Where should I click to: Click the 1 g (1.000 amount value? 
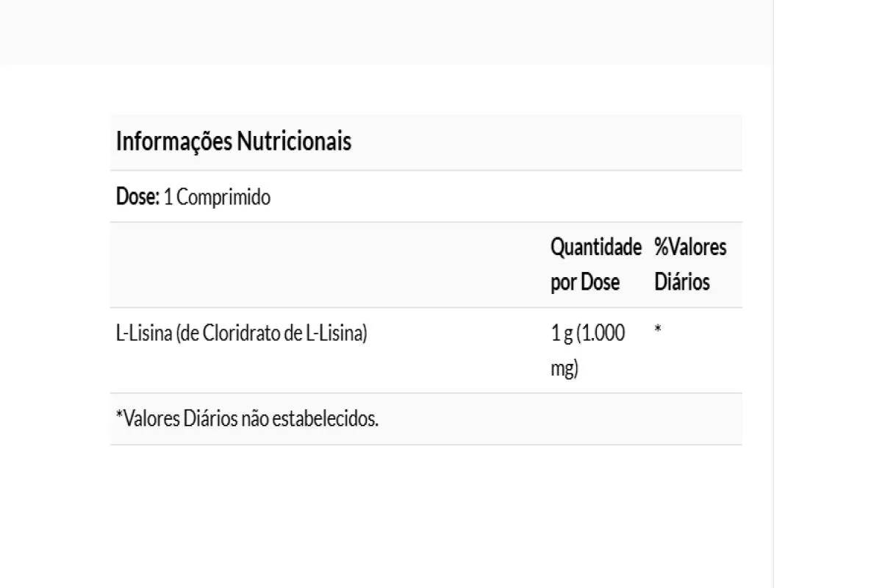[x=588, y=334]
